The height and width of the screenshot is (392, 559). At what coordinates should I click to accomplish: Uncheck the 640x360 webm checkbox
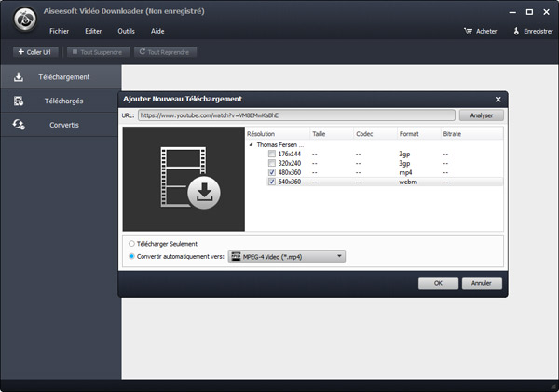(272, 182)
